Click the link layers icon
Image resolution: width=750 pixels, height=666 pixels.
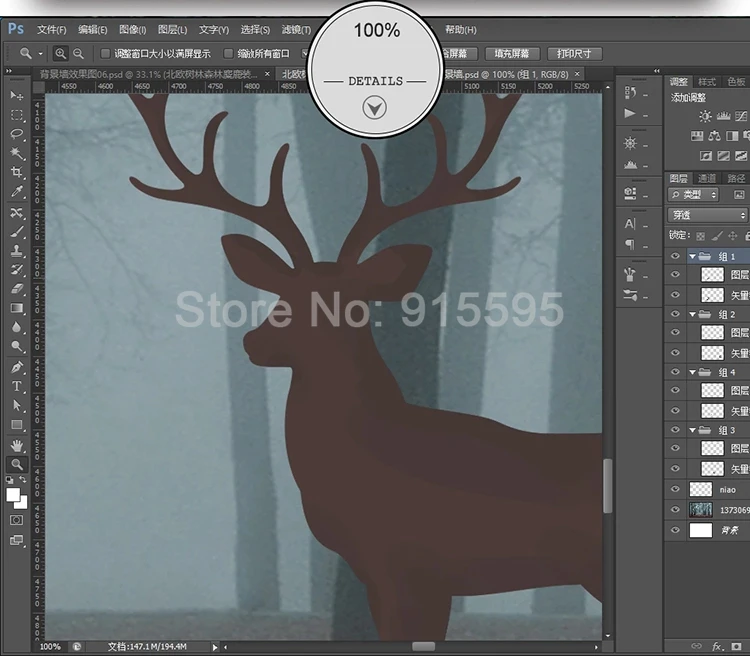696,646
